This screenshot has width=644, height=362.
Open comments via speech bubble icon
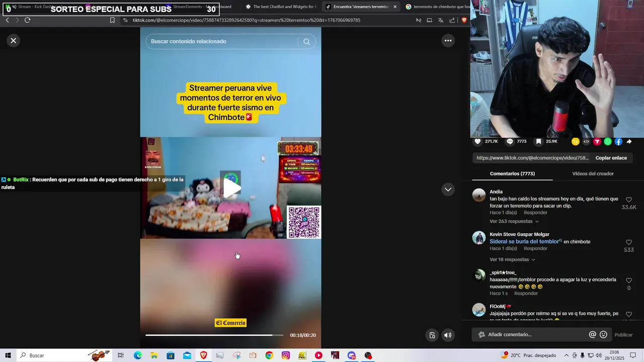point(510,142)
